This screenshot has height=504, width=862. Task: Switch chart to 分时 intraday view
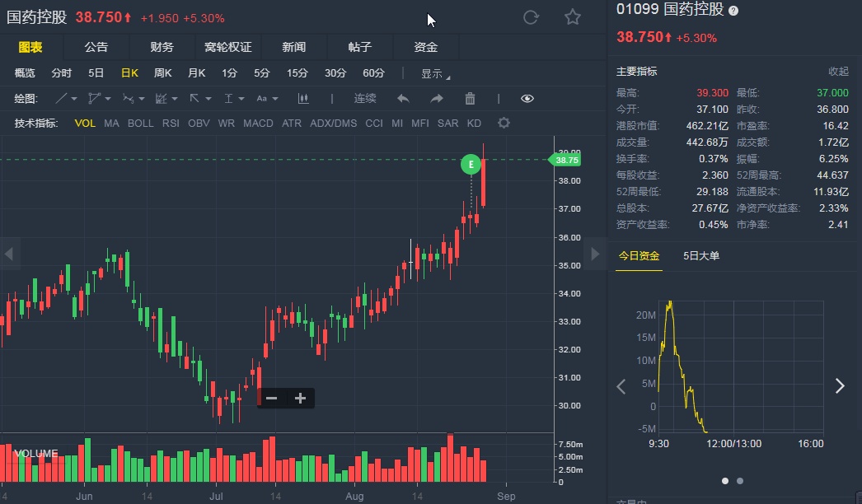(x=61, y=73)
